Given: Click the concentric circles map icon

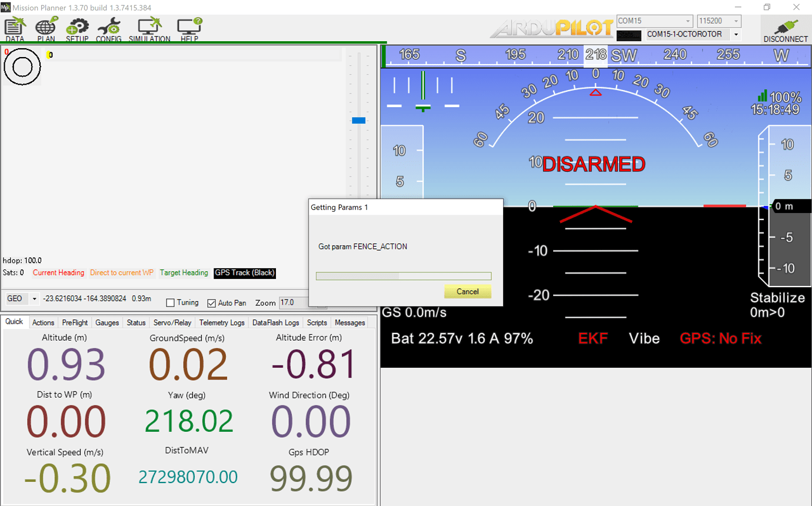Looking at the screenshot, I should (22, 66).
